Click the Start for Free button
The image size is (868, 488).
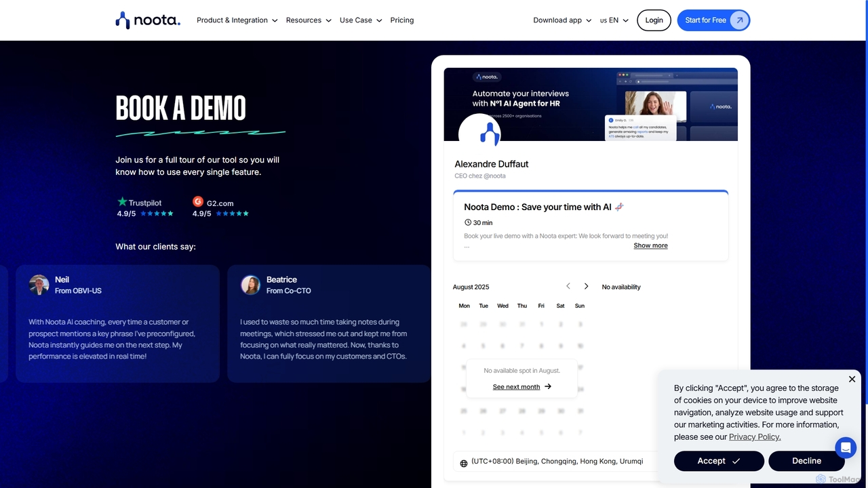(x=713, y=20)
